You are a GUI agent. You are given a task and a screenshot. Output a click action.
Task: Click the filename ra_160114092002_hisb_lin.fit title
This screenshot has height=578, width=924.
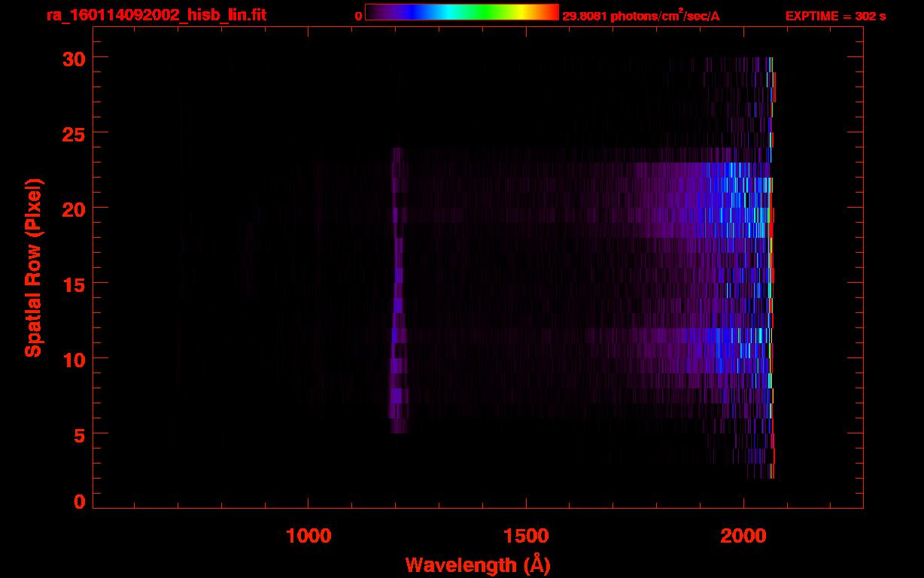click(x=155, y=15)
